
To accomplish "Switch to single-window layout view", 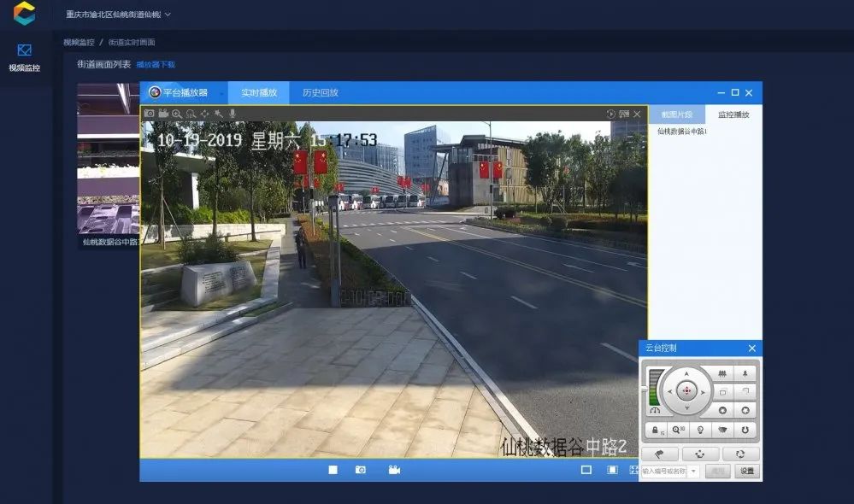I will 586,470.
